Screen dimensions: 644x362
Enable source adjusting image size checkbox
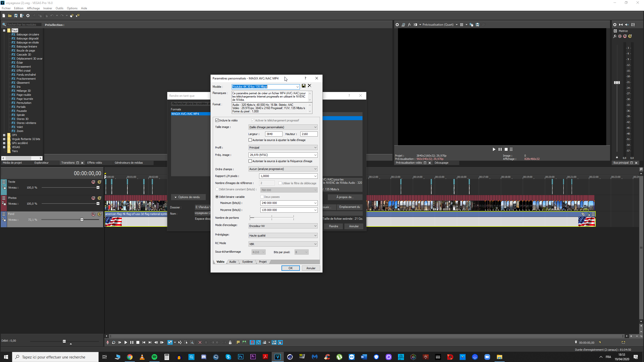pyautogui.click(x=250, y=140)
